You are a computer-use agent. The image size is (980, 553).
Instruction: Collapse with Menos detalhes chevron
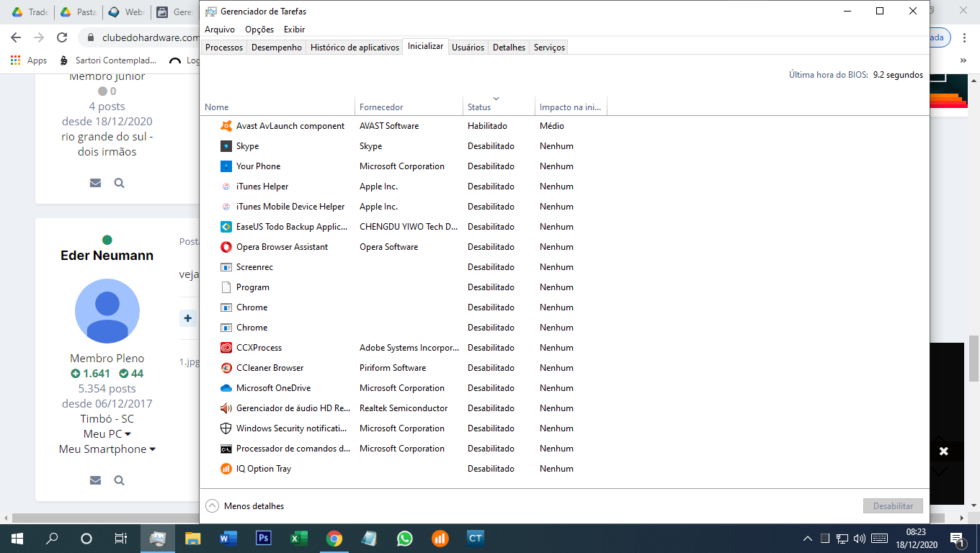[x=212, y=505]
